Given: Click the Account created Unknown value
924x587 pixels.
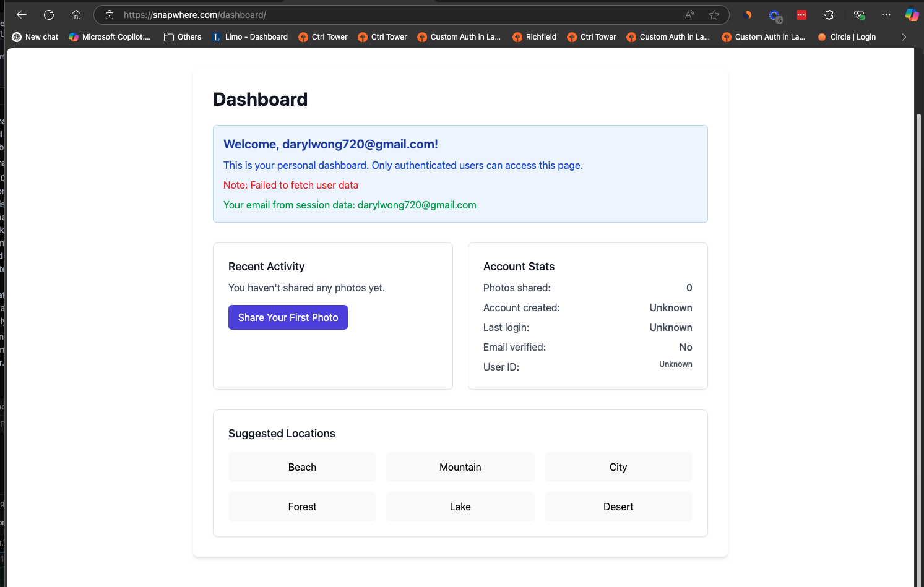Looking at the screenshot, I should coord(671,307).
